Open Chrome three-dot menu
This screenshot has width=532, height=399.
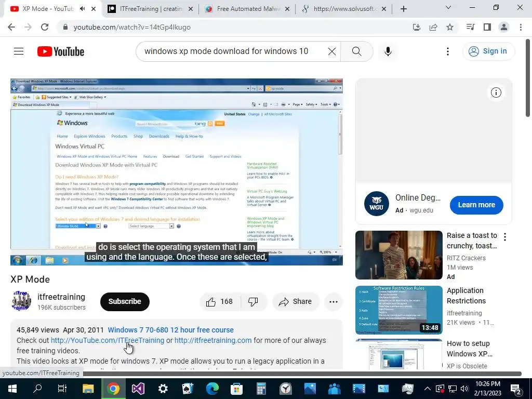click(521, 27)
